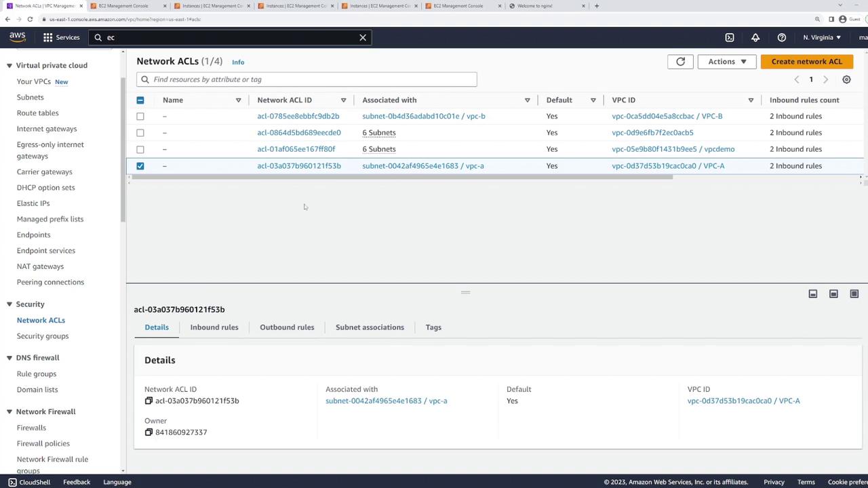Copy the Network ACL ID in Details
Image resolution: width=868 pixels, height=488 pixels.
(x=149, y=401)
